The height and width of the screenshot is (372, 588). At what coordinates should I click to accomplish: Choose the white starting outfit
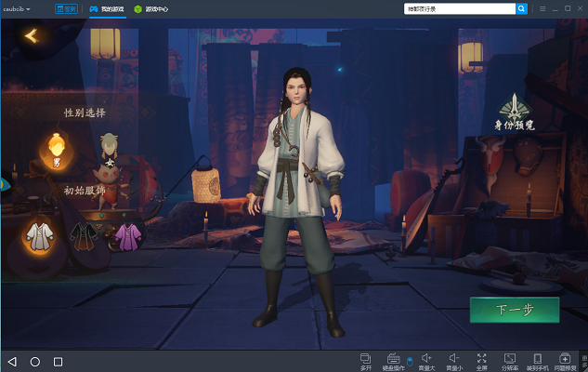coord(39,236)
